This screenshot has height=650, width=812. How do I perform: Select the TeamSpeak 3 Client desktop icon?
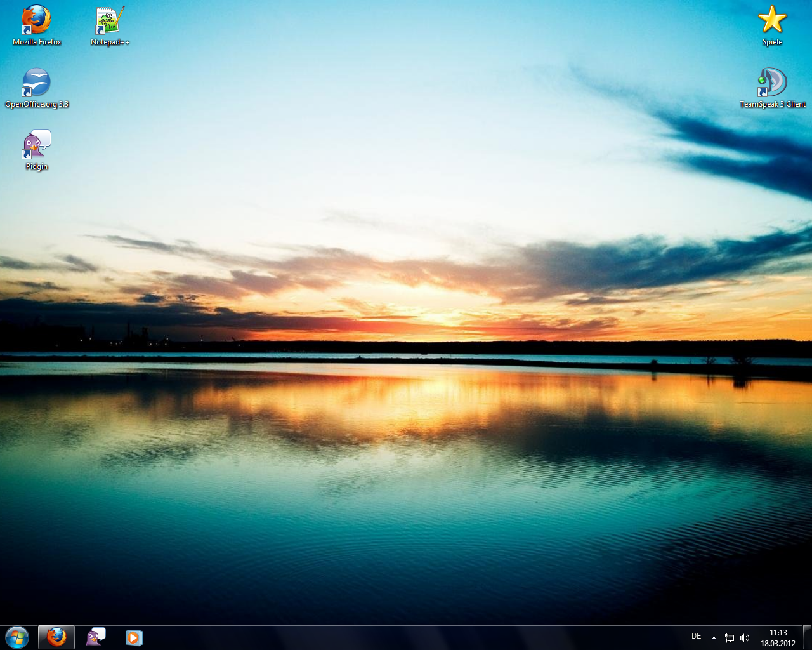pyautogui.click(x=772, y=83)
